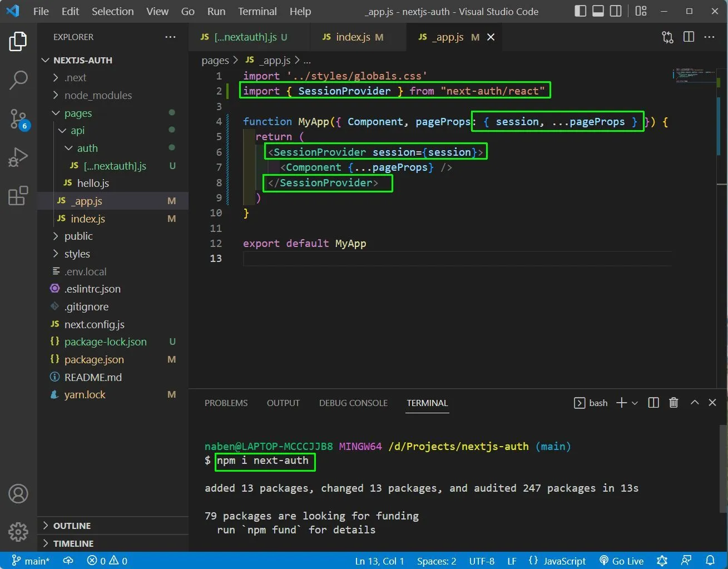Toggle the bottom panel layout icon
This screenshot has height=569, width=728.
pos(598,11)
